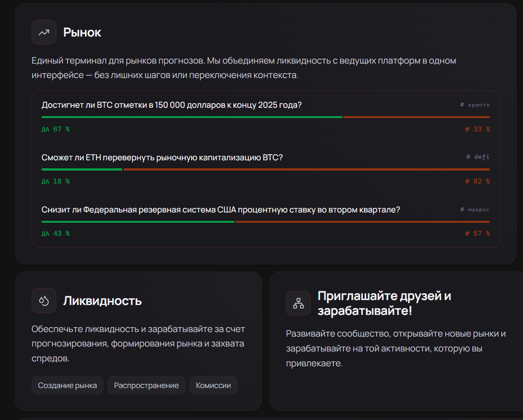Click the Единый терминал description paragraph
523x420 pixels.
click(244, 68)
